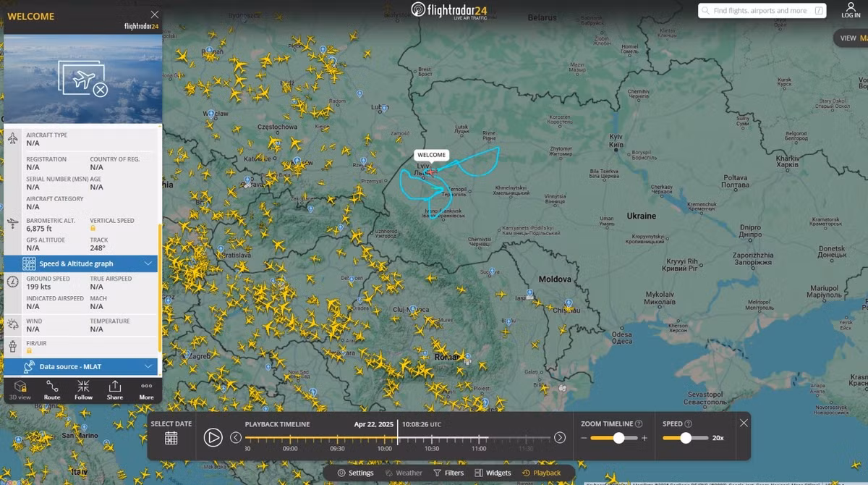This screenshot has height=485, width=868.
Task: Switch to Playback mode
Action: point(542,472)
